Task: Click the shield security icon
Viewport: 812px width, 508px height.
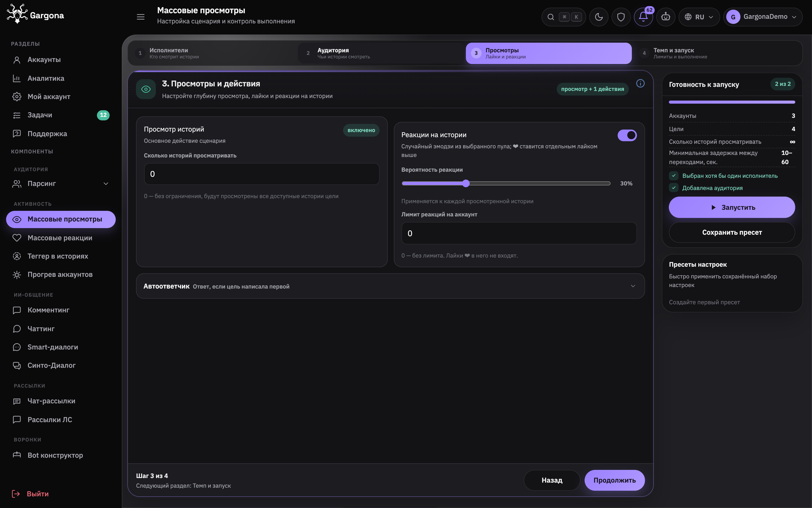Action: 621,17
